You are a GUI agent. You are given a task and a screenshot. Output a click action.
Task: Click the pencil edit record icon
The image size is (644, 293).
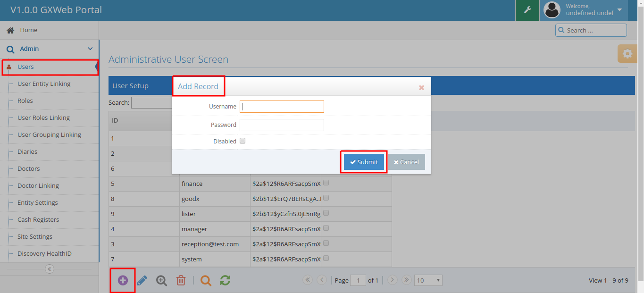[x=142, y=280]
